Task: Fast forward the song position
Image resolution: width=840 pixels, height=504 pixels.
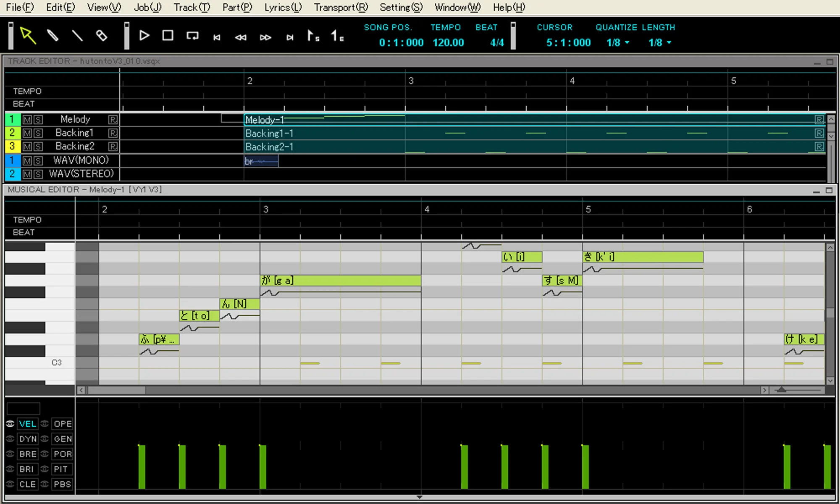Action: [265, 37]
